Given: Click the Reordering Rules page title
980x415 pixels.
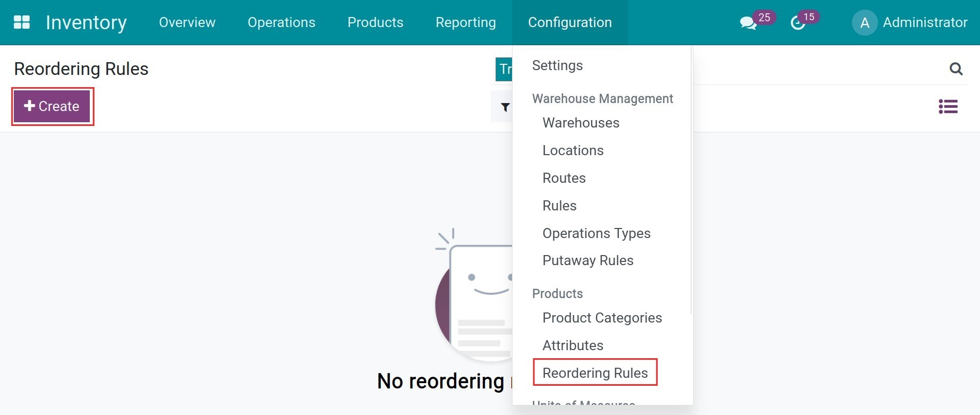Looking at the screenshot, I should pos(81,69).
